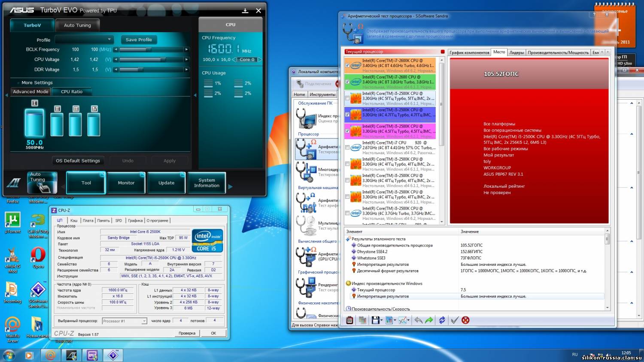
Task: Open the Profile dropdown in TurboV
Action: [x=84, y=40]
